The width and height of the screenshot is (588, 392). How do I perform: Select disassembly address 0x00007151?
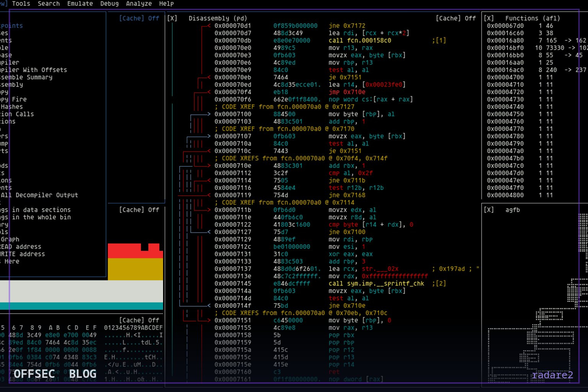[x=233, y=320]
